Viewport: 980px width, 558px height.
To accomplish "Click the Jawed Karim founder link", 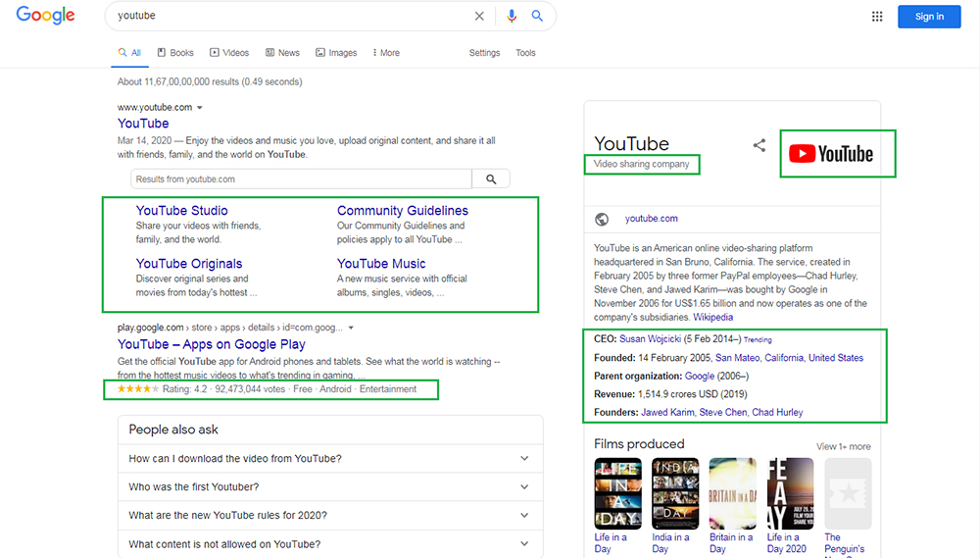I will (x=667, y=413).
